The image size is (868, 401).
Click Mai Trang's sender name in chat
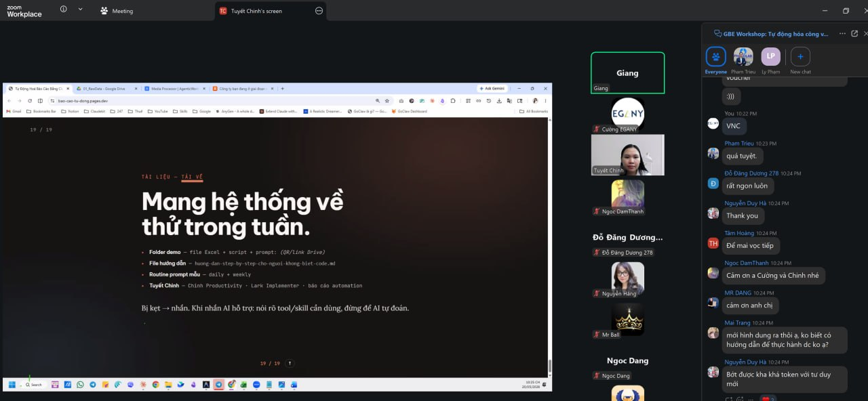(x=737, y=322)
